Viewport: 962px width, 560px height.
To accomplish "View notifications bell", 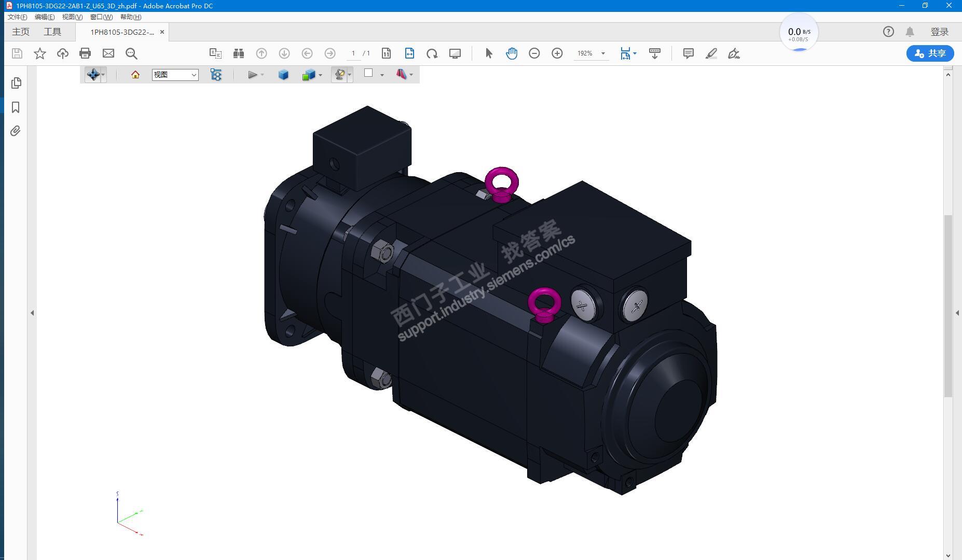I will click(910, 32).
